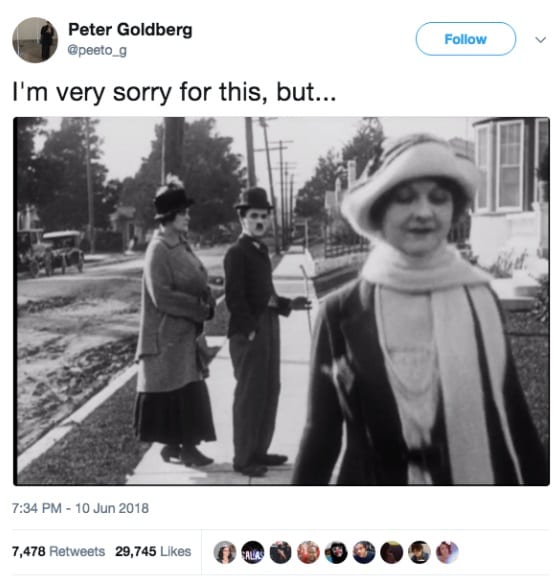Viewport: 555px width, 583px height.
Task: Click the eighth liker avatar
Action: tap(419, 552)
